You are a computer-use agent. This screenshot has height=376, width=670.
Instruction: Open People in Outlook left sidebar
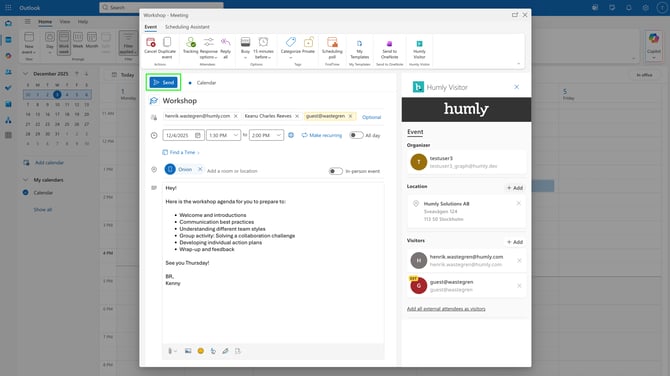pyautogui.click(x=8, y=72)
